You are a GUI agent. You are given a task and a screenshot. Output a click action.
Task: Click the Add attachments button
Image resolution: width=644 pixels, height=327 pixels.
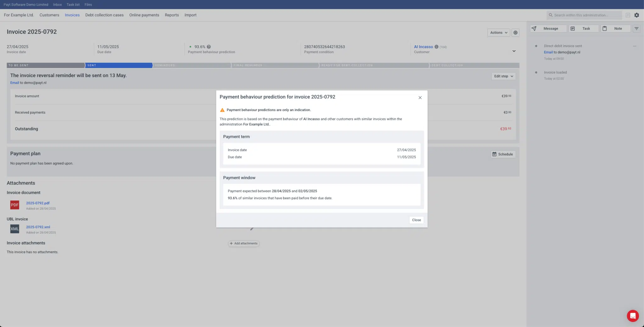[244, 243]
